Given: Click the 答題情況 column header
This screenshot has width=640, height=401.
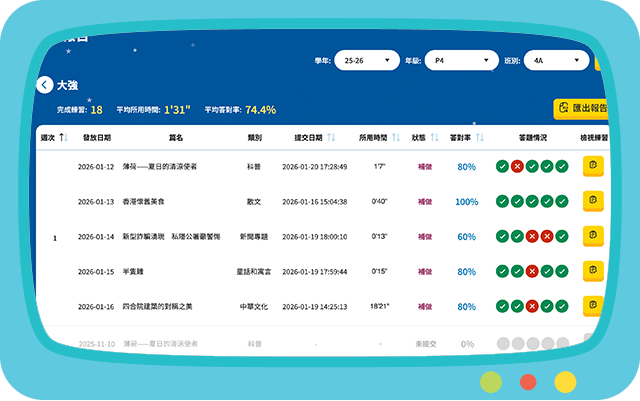Looking at the screenshot, I should (x=533, y=138).
